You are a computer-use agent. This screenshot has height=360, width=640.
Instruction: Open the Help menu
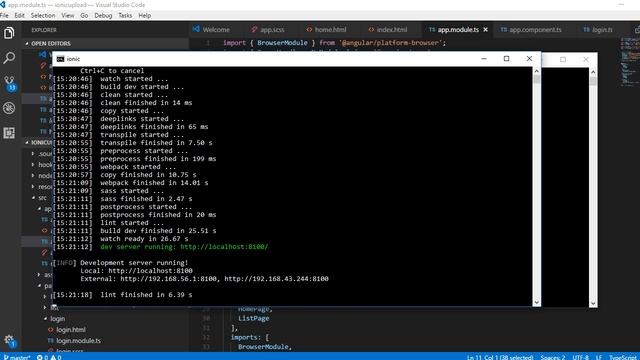[x=144, y=16]
